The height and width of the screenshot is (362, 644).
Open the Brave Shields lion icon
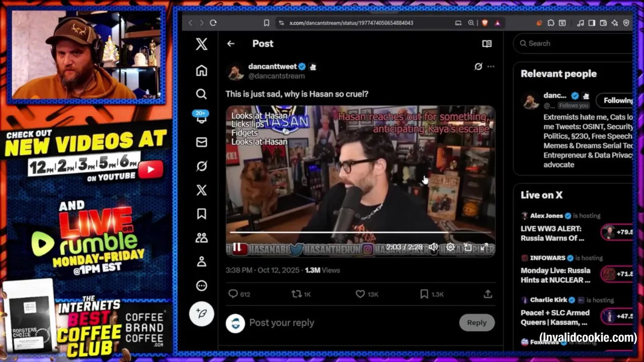click(485, 23)
